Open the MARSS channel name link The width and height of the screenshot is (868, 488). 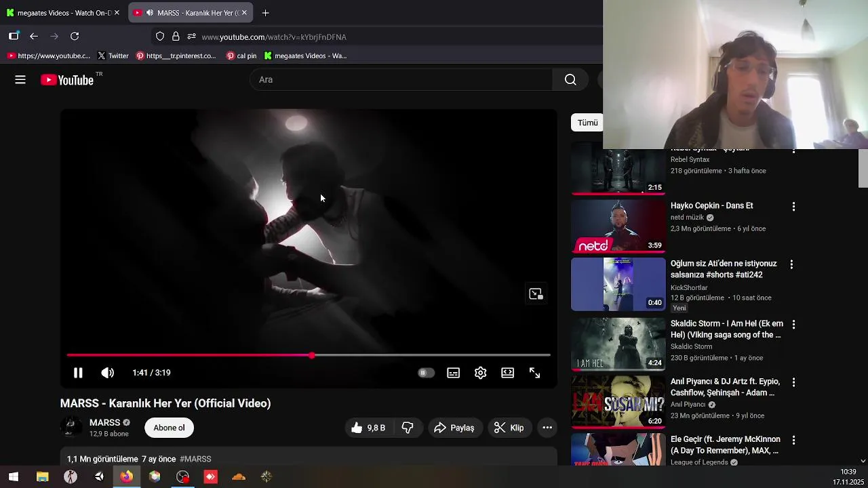point(104,422)
